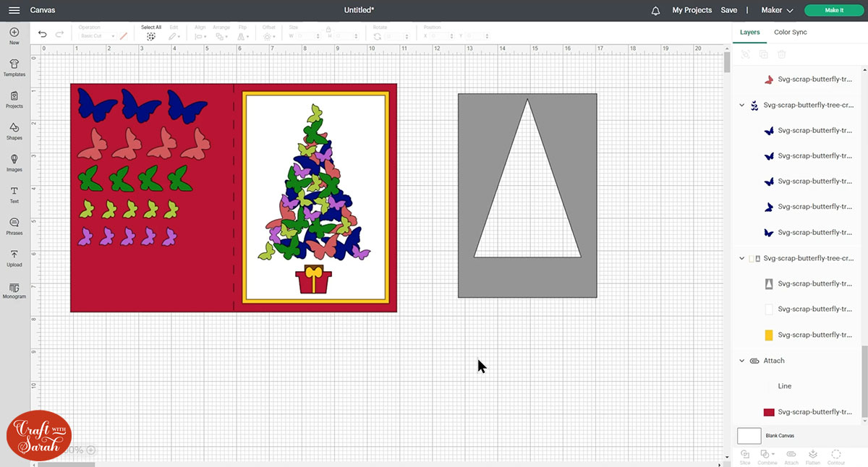
Task: Select the Text tool
Action: coord(14,195)
